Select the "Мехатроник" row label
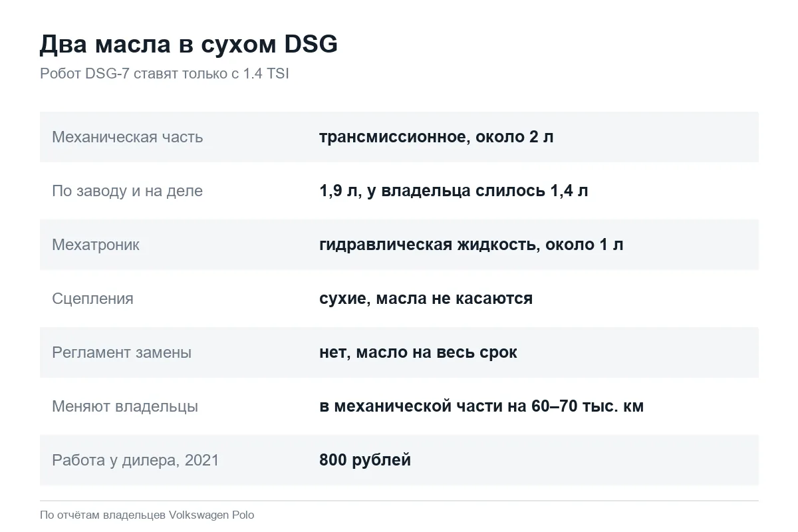798x532 pixels. click(96, 245)
